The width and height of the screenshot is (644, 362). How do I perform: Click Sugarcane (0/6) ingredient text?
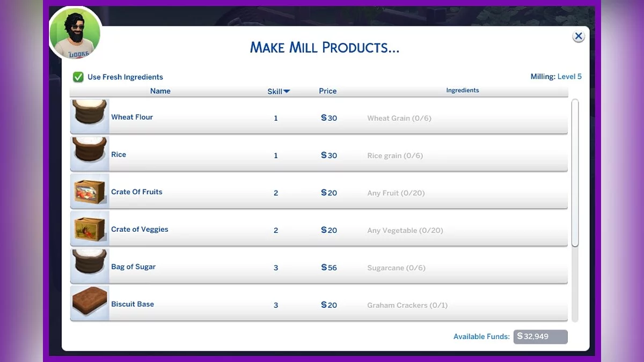coord(396,268)
